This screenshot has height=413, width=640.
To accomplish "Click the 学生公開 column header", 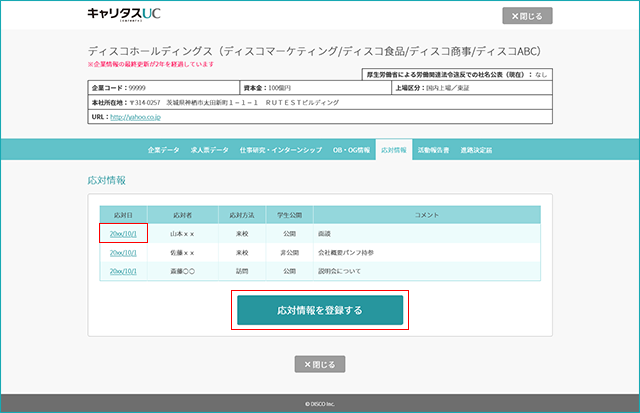I will point(289,215).
